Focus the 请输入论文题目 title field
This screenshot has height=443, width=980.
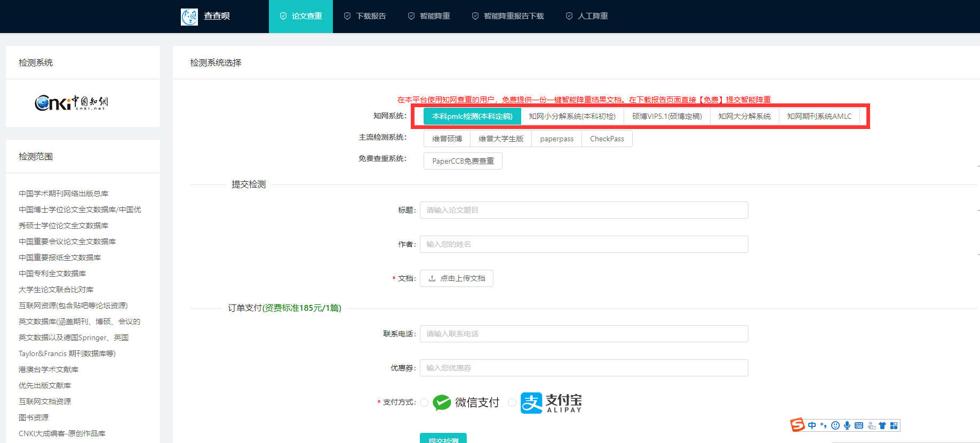584,210
